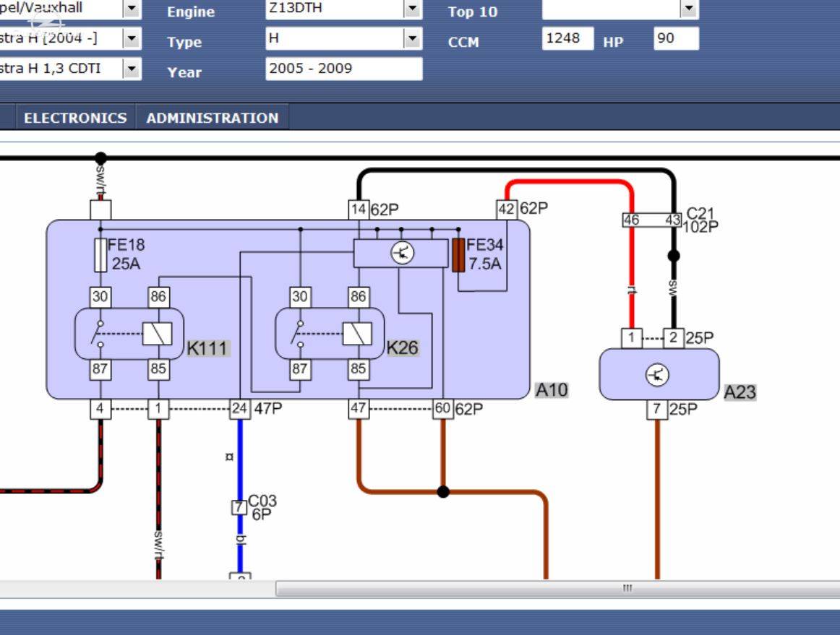Click terminal 86 of relay K26
This screenshot has height=635, width=840.
358,297
